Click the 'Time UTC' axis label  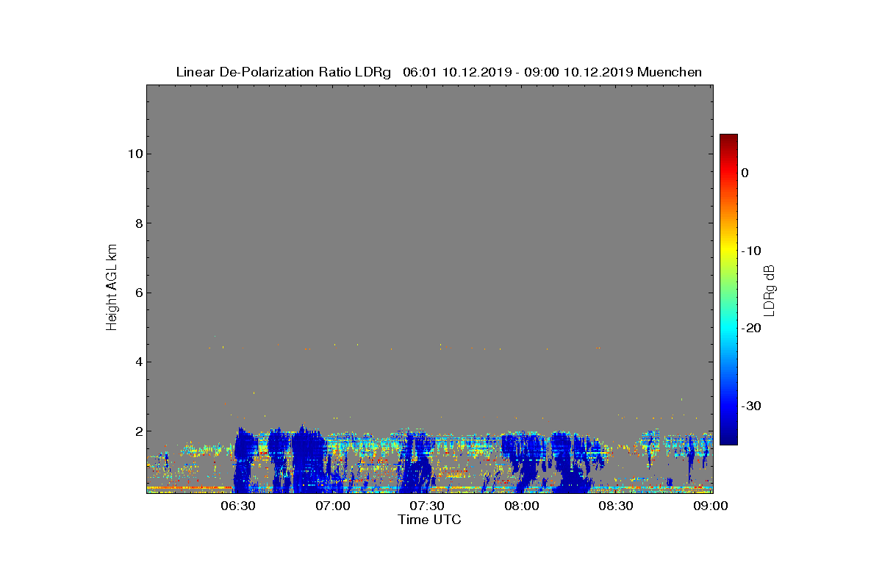(429, 520)
